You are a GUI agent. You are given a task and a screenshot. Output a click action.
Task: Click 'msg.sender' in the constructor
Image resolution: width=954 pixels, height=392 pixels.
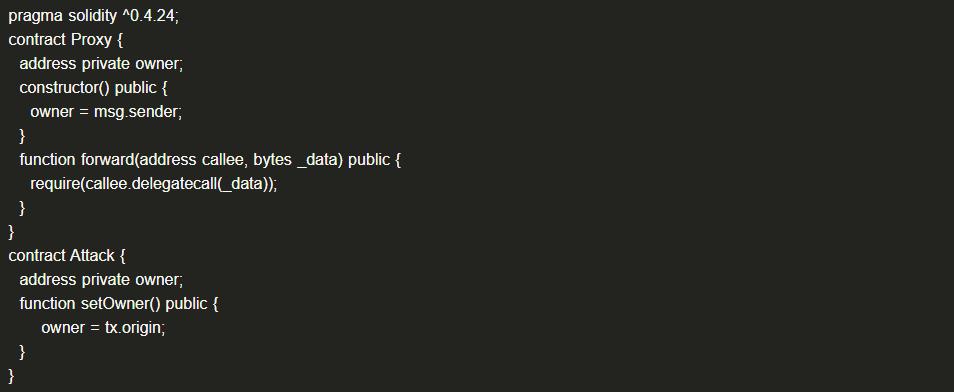coord(136,112)
